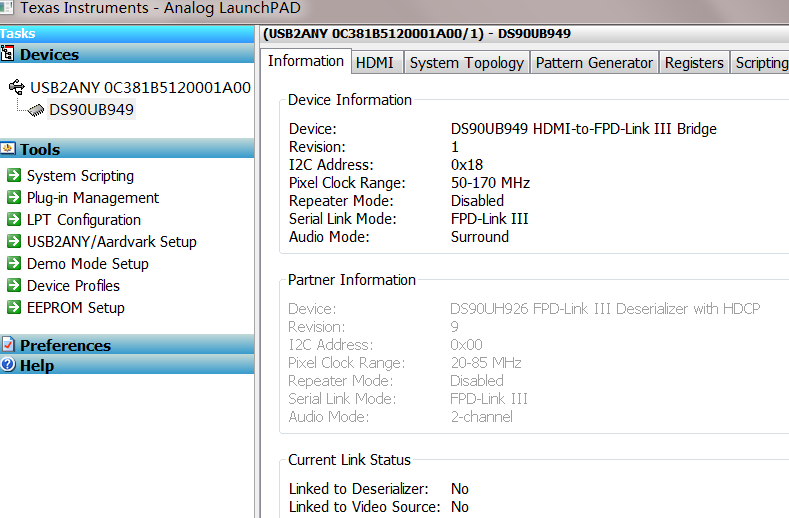Click the green arrow icon for EEPROM Setup

click(14, 307)
